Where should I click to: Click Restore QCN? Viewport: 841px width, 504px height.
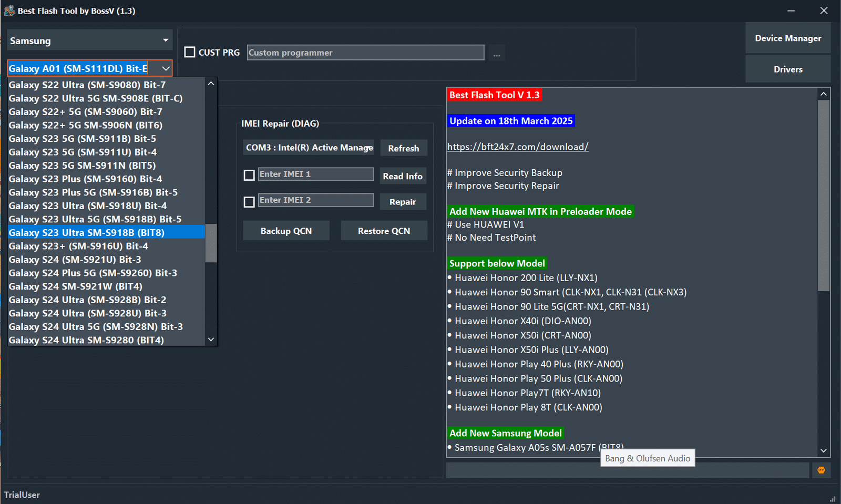pyautogui.click(x=384, y=231)
